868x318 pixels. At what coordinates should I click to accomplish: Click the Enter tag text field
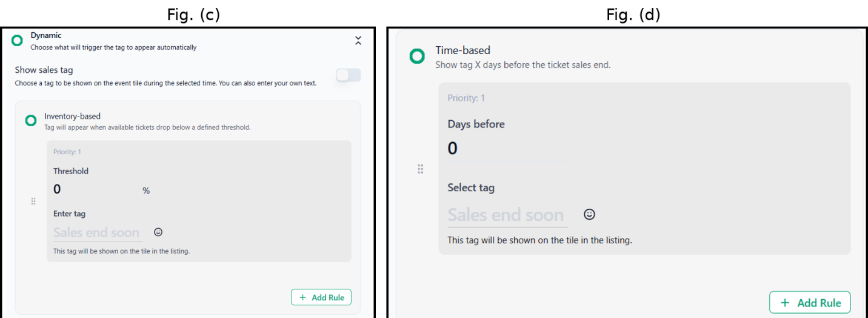click(x=98, y=232)
